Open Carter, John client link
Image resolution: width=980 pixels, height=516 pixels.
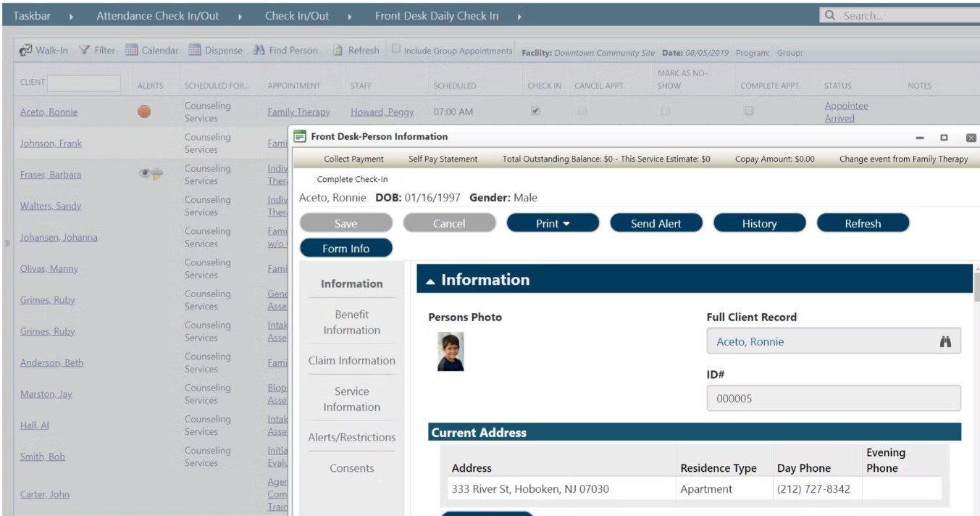pos(45,494)
